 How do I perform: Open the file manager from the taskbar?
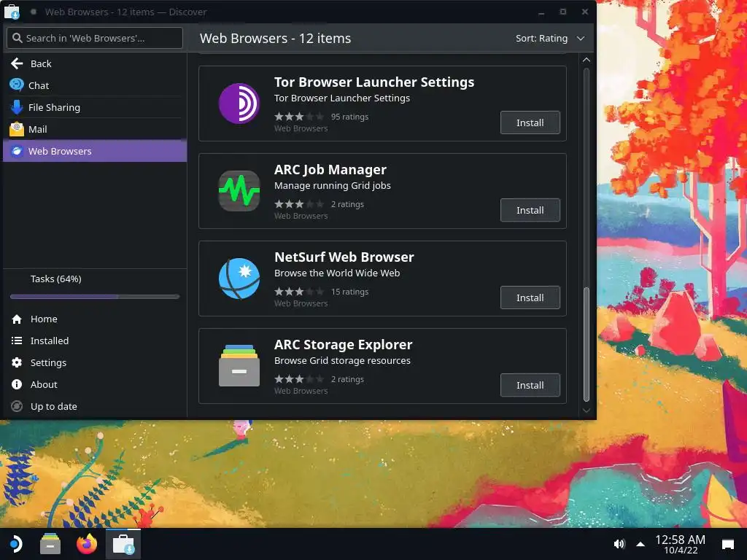tap(50, 544)
